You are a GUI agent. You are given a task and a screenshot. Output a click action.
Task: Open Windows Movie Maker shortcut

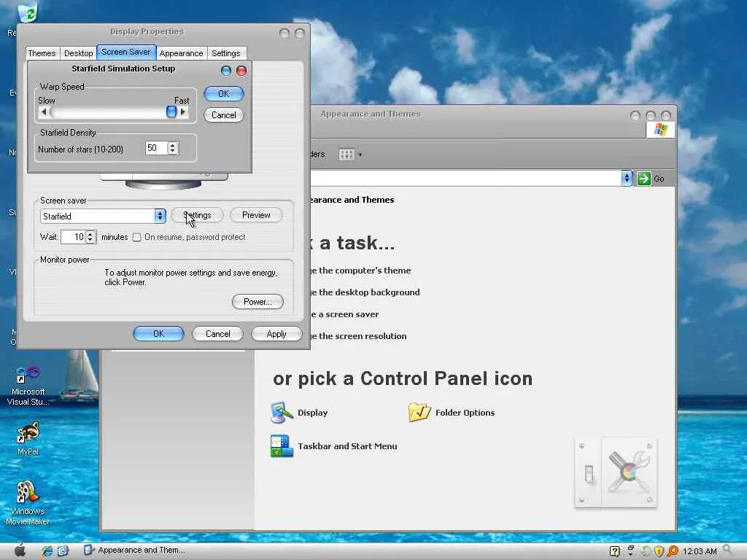point(28,503)
